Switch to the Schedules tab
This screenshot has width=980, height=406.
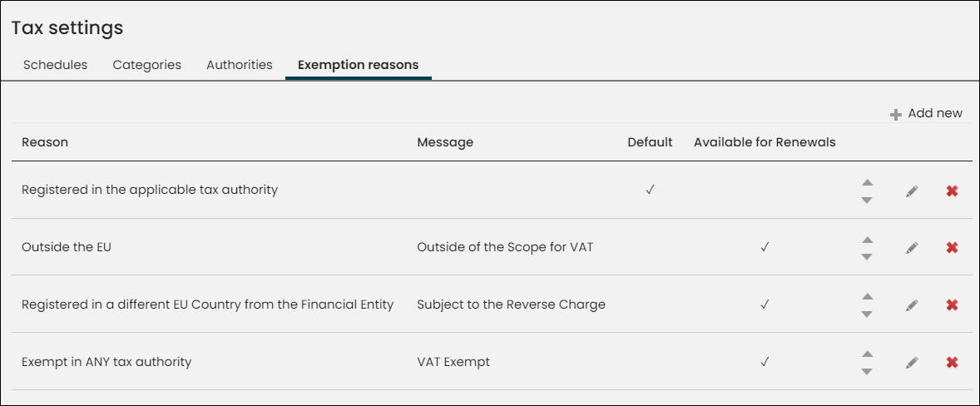[55, 65]
